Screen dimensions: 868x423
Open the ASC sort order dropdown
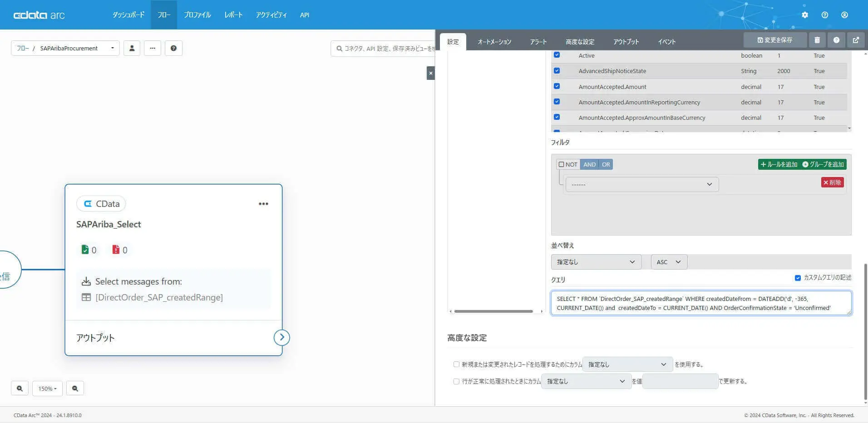[x=669, y=262]
